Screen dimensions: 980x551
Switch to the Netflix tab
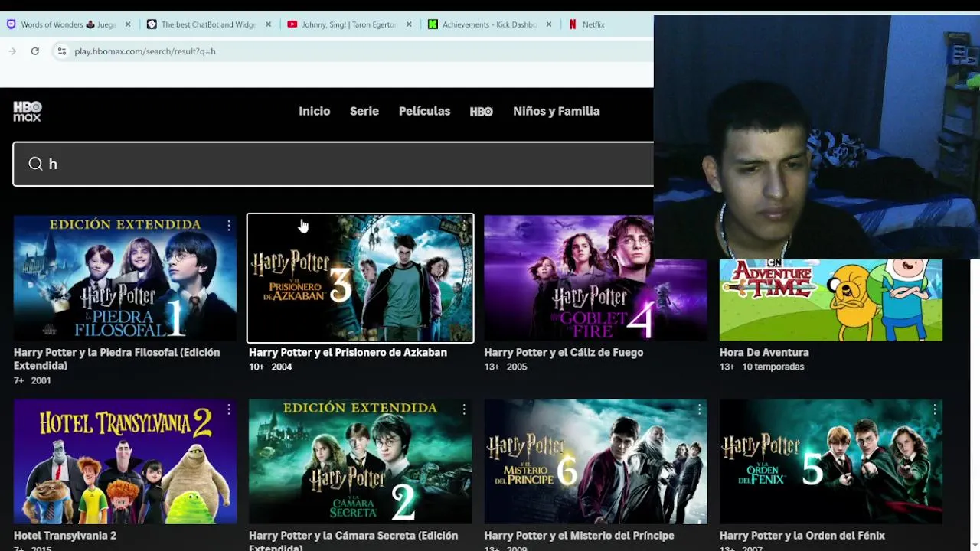(x=593, y=24)
